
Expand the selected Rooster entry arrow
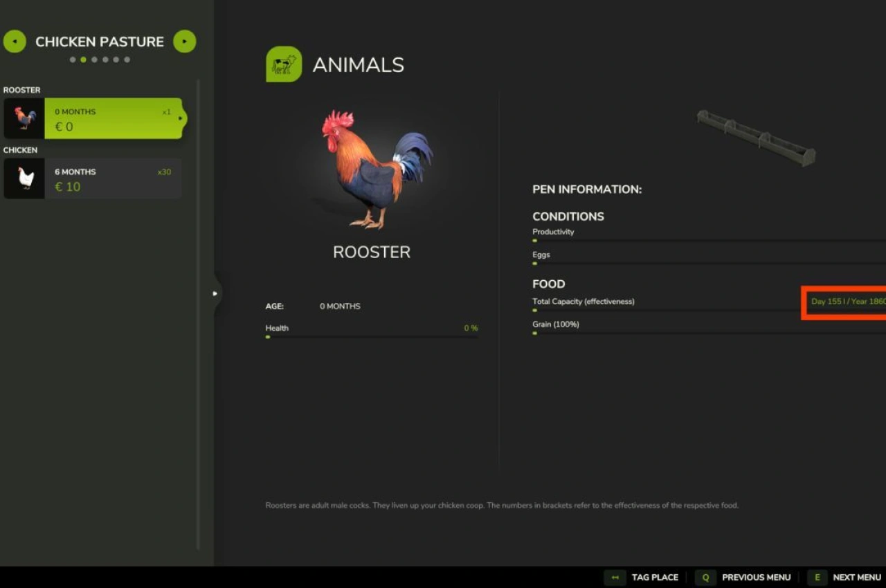tap(181, 118)
